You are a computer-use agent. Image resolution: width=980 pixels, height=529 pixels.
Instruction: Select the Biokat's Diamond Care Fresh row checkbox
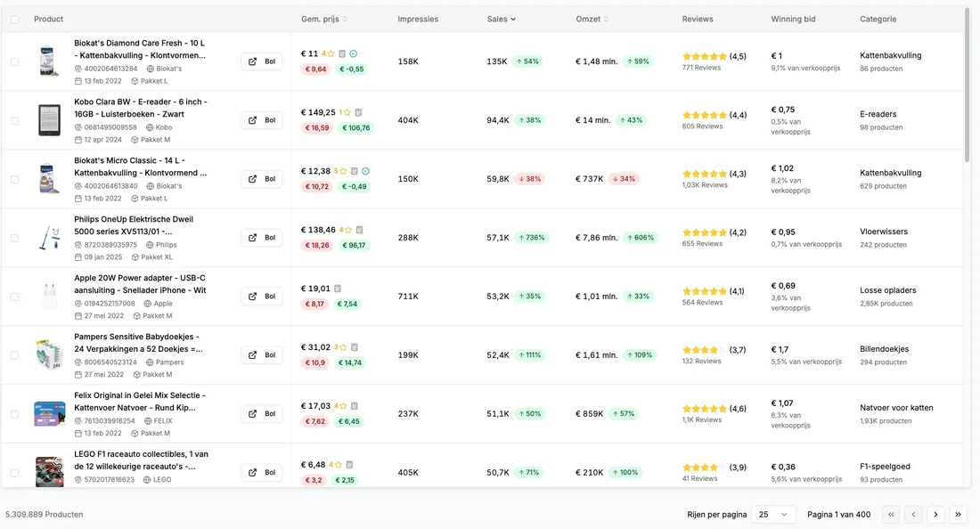coord(14,61)
